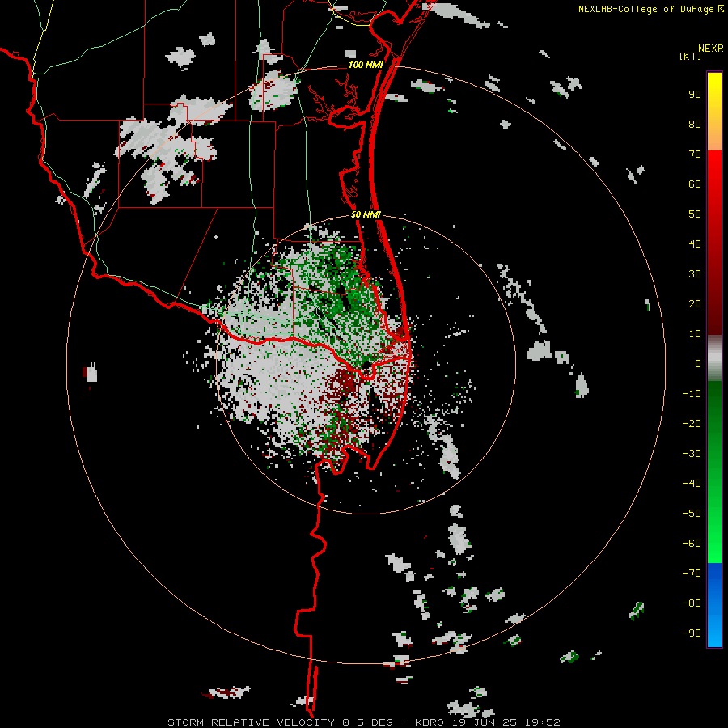
Task: Click the 0 value on velocity scale
Action: [698, 363]
